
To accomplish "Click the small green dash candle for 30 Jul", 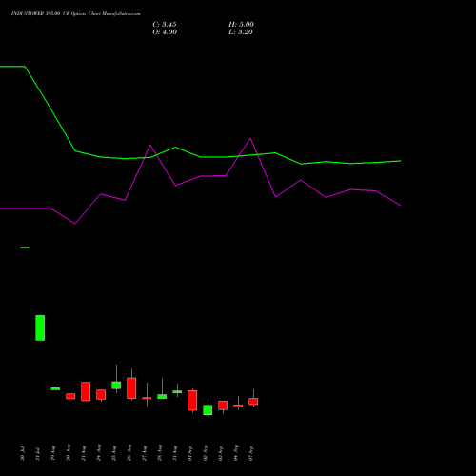I will 25,248.
